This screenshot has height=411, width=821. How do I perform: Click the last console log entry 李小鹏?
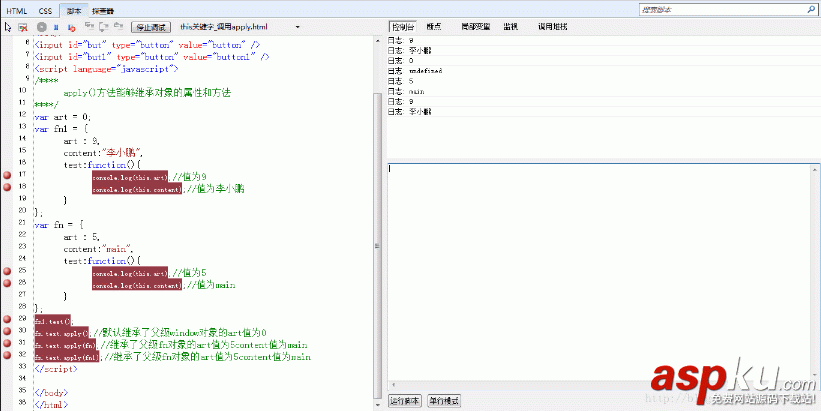click(x=420, y=112)
